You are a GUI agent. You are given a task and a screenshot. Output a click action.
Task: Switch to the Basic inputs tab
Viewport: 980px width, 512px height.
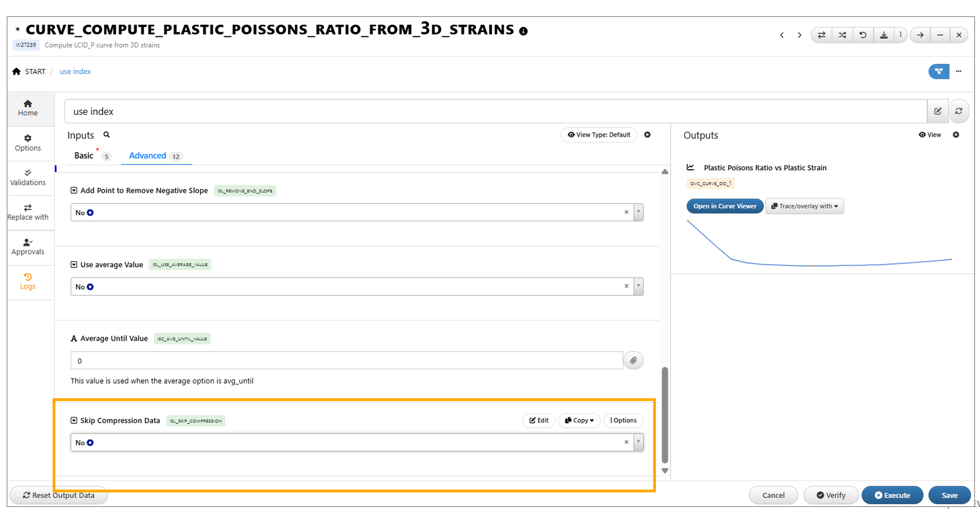84,156
